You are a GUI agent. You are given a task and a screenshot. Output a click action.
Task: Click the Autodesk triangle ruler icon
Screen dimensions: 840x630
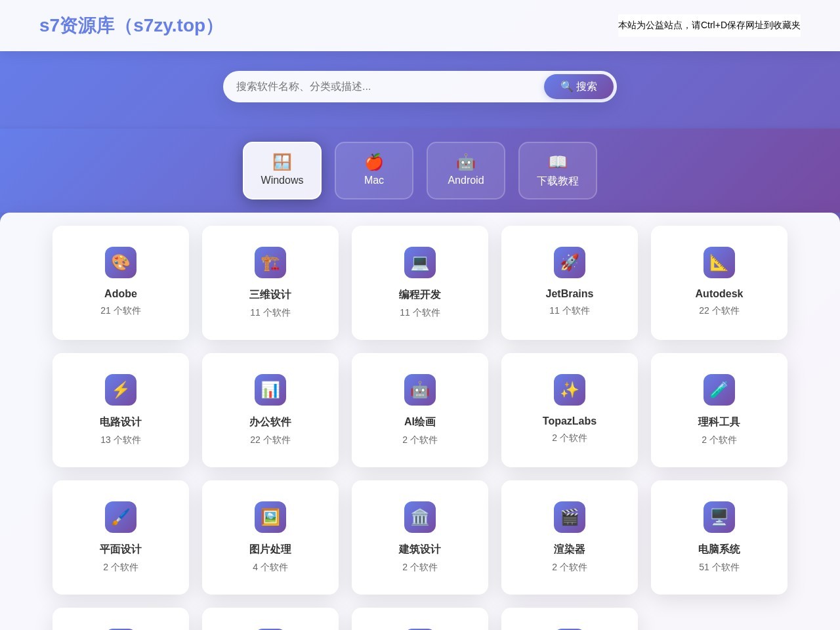pos(719,262)
